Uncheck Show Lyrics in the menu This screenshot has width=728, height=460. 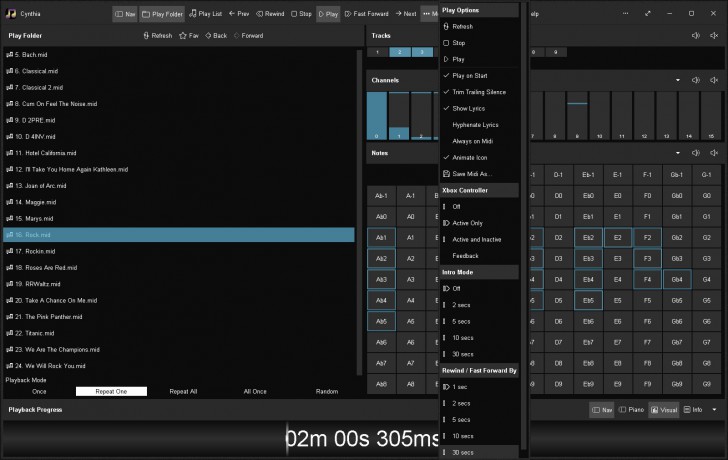[x=468, y=108]
